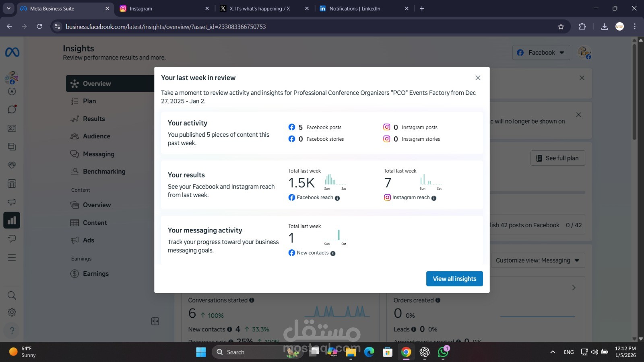644x362 pixels.
Task: Open the 64°F Sunny weather widget
Action: tap(23, 352)
